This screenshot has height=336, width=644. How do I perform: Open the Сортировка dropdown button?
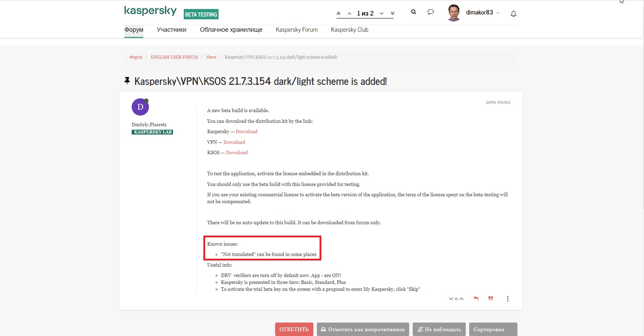tap(493, 329)
